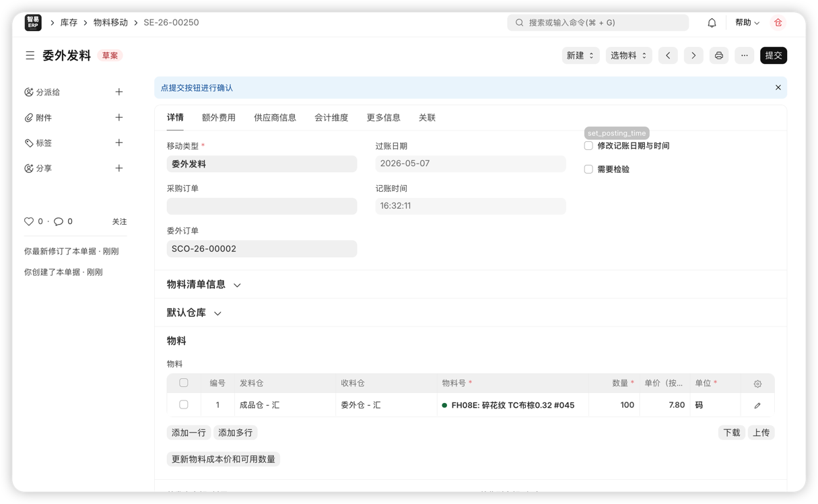Image resolution: width=818 pixels, height=504 pixels.
Task: Click the 移动类型 field 委外发料
Action: click(x=262, y=164)
